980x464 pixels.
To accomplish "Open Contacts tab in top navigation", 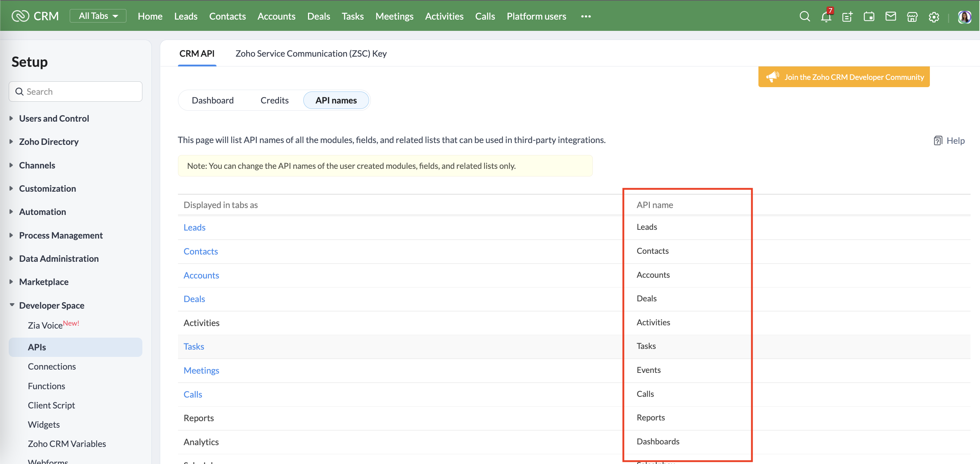I will pos(227,16).
